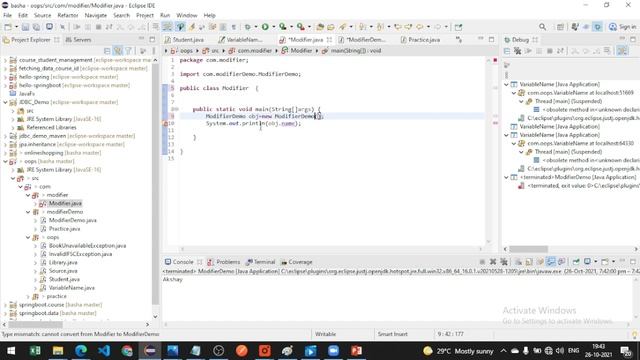Click the Run with Coverage toolbar icon
The image size is (640, 360).
point(283,27)
